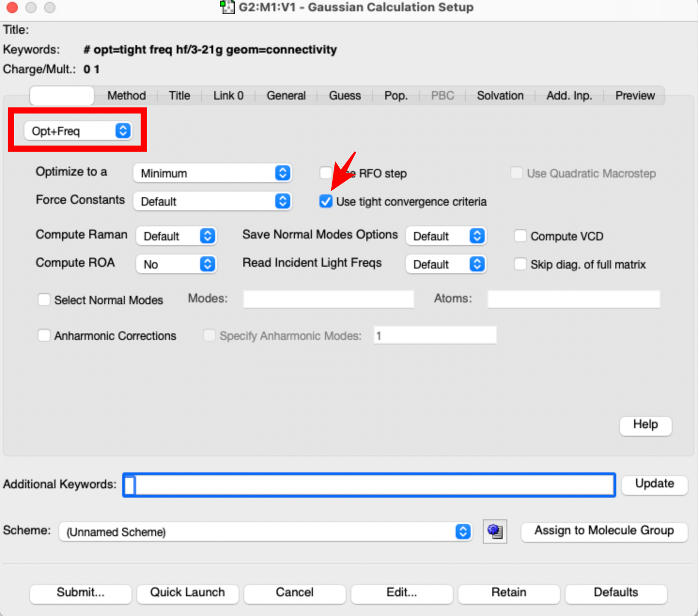Start the job with Quick Launch
Viewport: 698px width, 616px height.
(187, 593)
